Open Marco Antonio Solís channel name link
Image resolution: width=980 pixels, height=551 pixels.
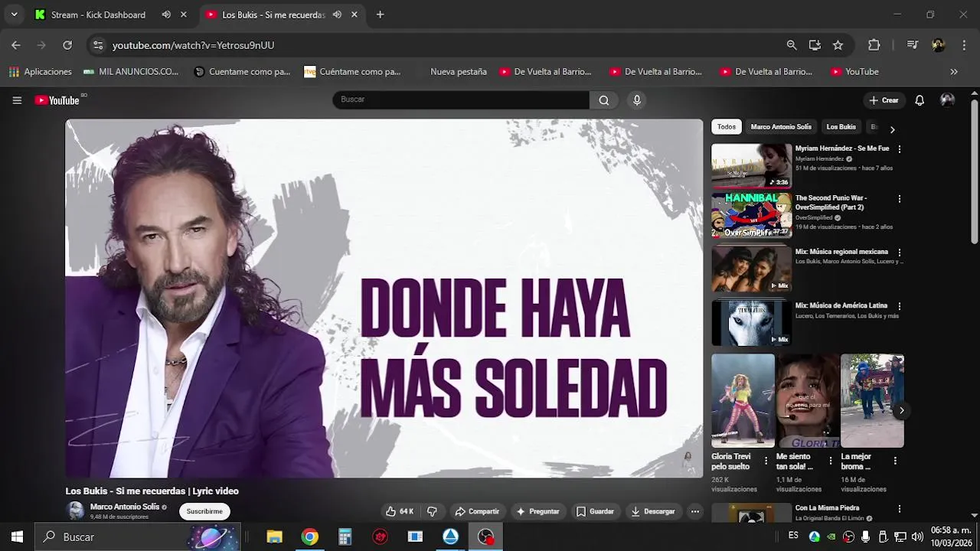click(x=125, y=507)
